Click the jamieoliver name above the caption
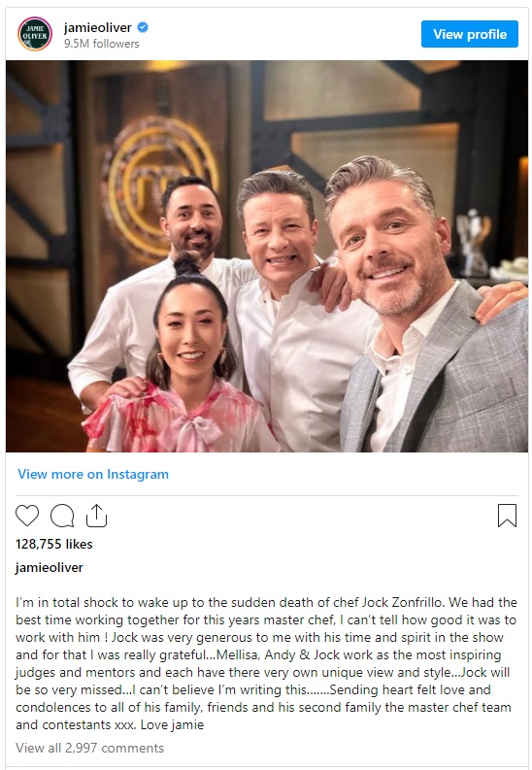532x770 pixels. [50, 568]
